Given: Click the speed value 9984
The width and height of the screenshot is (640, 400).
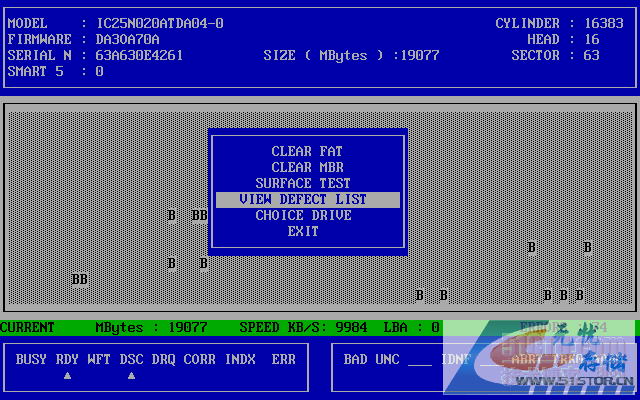Looking at the screenshot, I should (x=351, y=327).
